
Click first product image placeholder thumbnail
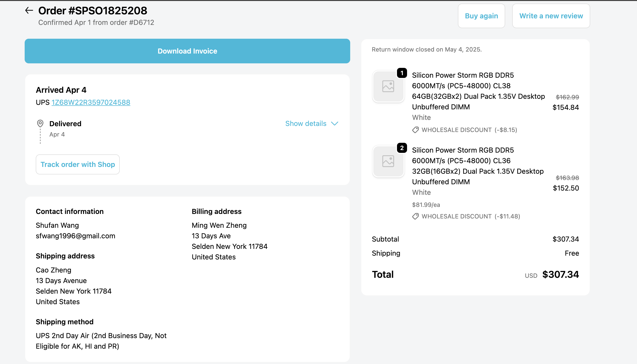388,86
